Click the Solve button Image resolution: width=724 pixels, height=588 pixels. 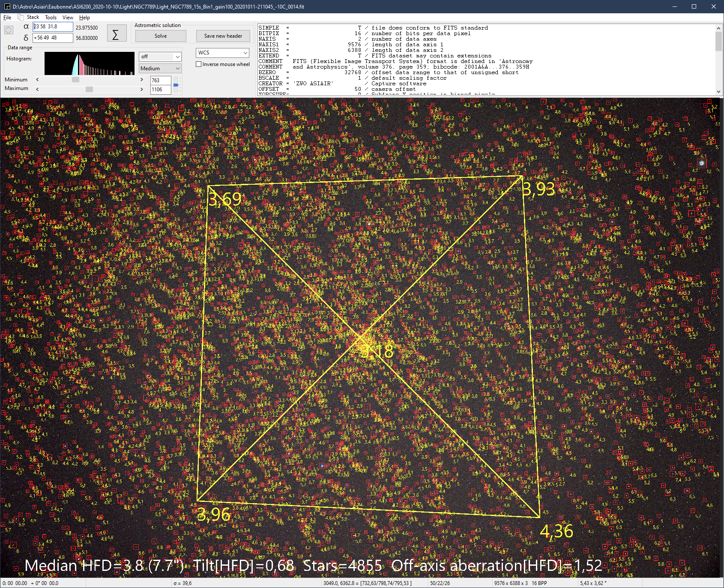tap(161, 36)
